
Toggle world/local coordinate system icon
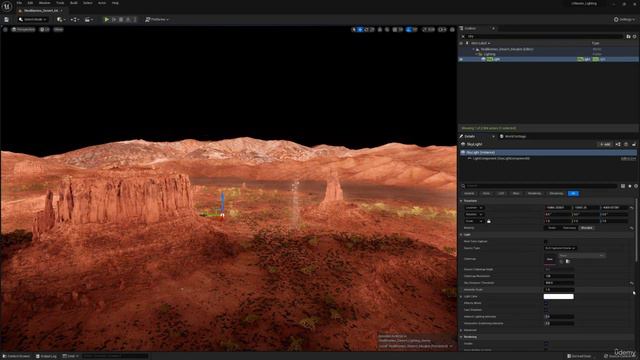[380, 29]
